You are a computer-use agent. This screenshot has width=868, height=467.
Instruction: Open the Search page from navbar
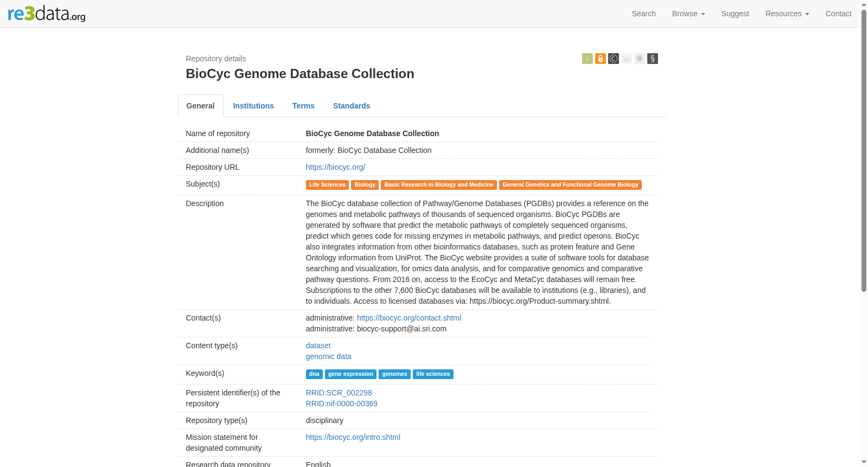643,14
